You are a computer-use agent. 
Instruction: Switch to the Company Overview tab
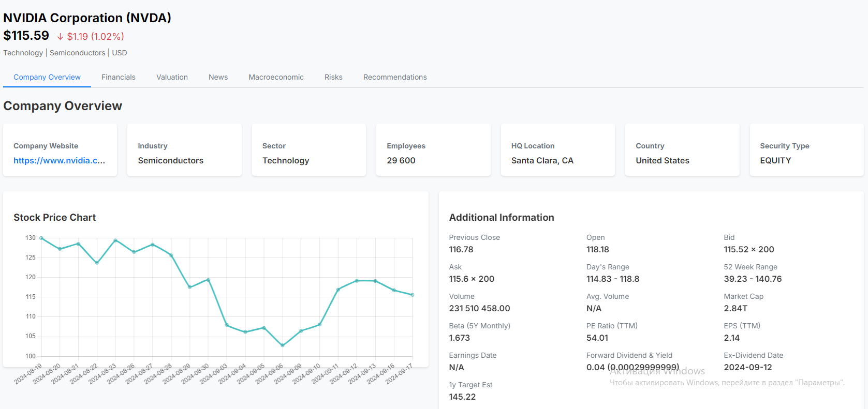[x=47, y=77]
